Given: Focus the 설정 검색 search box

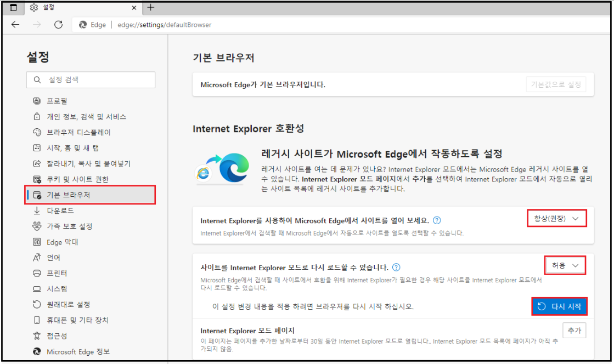Looking at the screenshot, I should coord(91,80).
